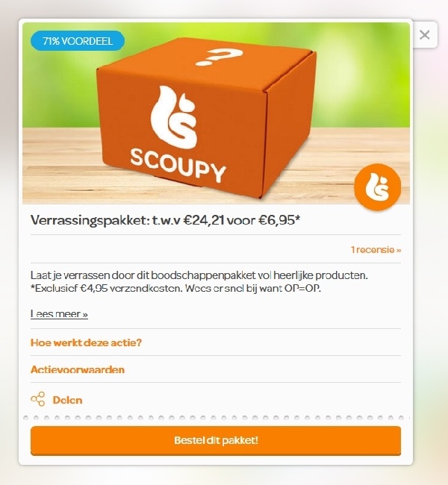Click the share icon next to Delen
448x485 pixels.
38,399
